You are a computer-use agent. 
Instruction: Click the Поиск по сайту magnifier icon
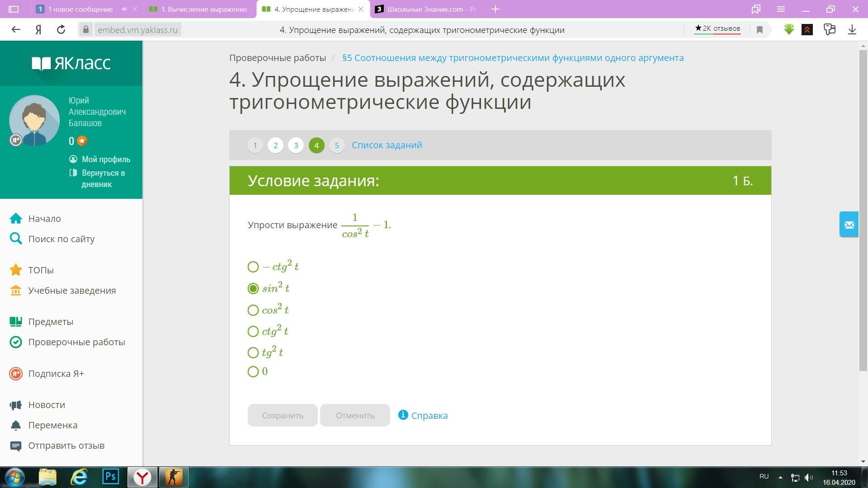click(16, 239)
